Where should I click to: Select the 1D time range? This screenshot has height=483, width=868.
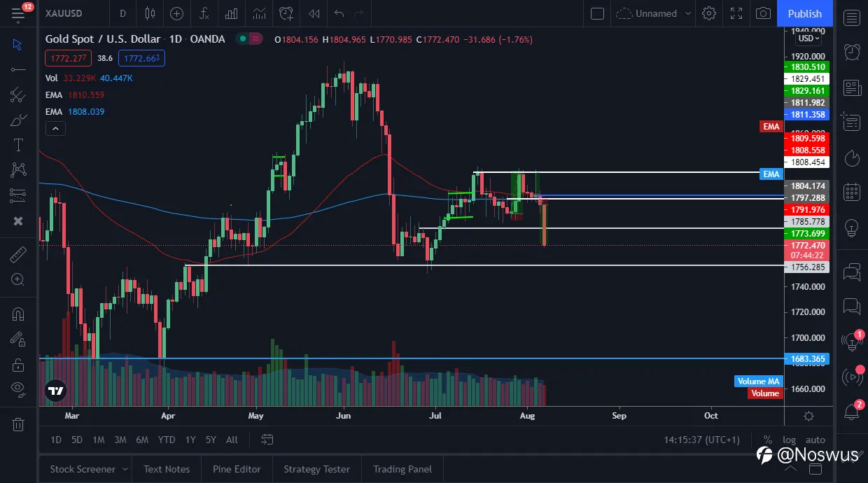pyautogui.click(x=57, y=440)
